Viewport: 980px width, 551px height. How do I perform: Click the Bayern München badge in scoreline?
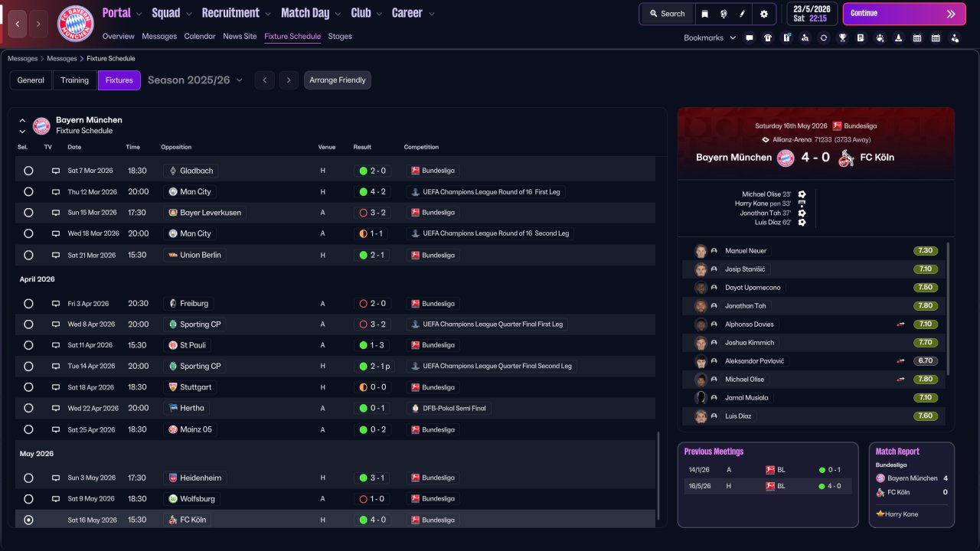(x=786, y=158)
